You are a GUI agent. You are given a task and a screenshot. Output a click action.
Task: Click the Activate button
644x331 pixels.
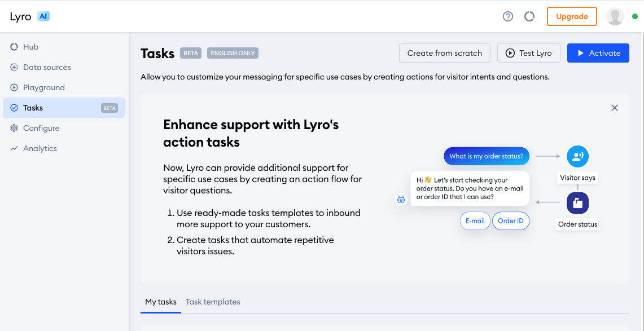coord(598,53)
